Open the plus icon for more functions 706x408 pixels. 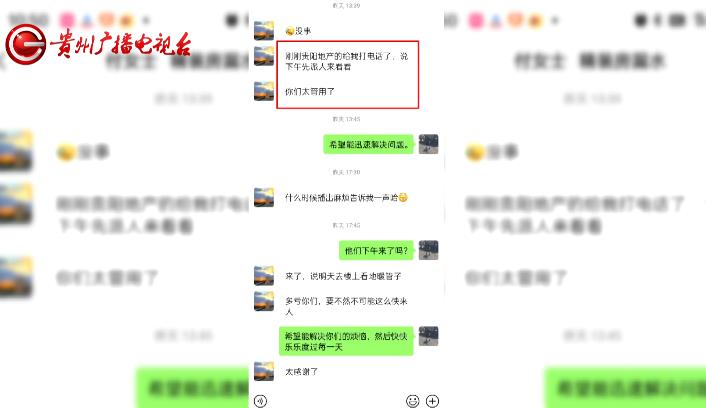coord(432,401)
